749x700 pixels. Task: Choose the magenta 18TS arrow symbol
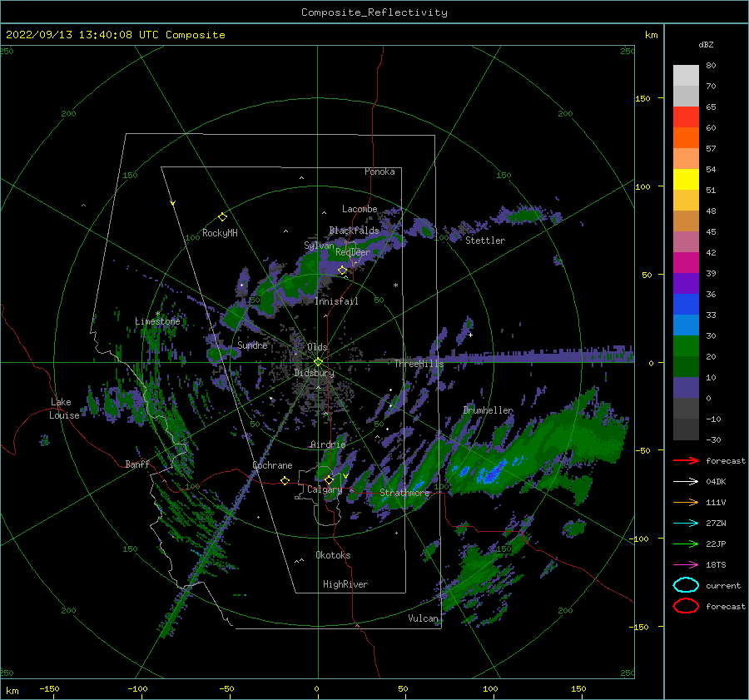(686, 565)
